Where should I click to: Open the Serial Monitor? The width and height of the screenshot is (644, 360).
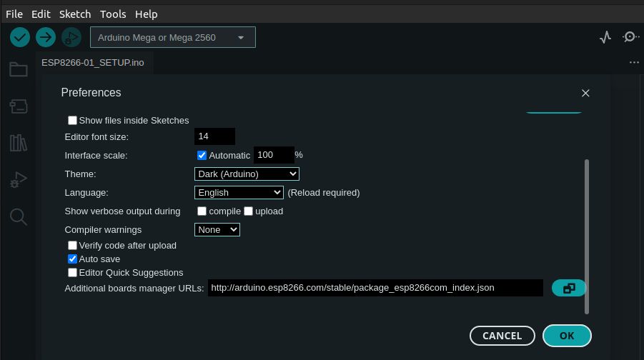630,37
